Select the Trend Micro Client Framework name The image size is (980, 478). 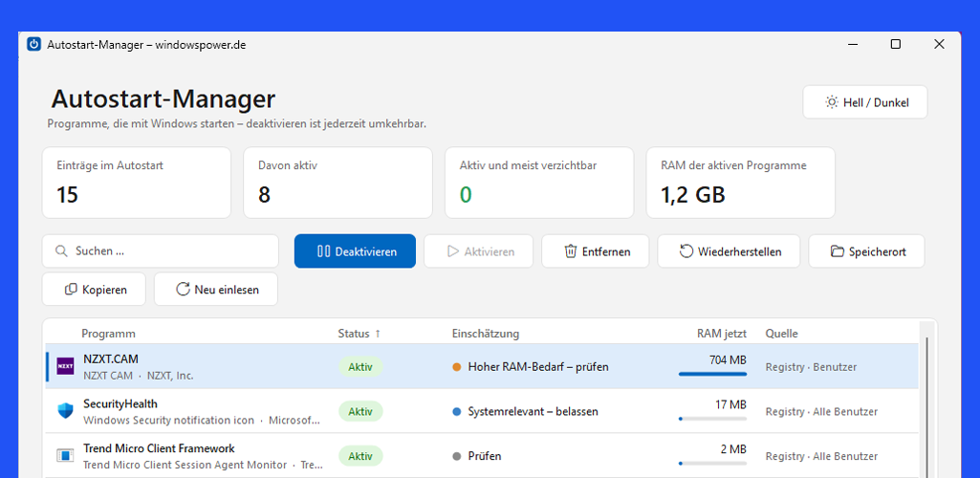click(x=159, y=448)
